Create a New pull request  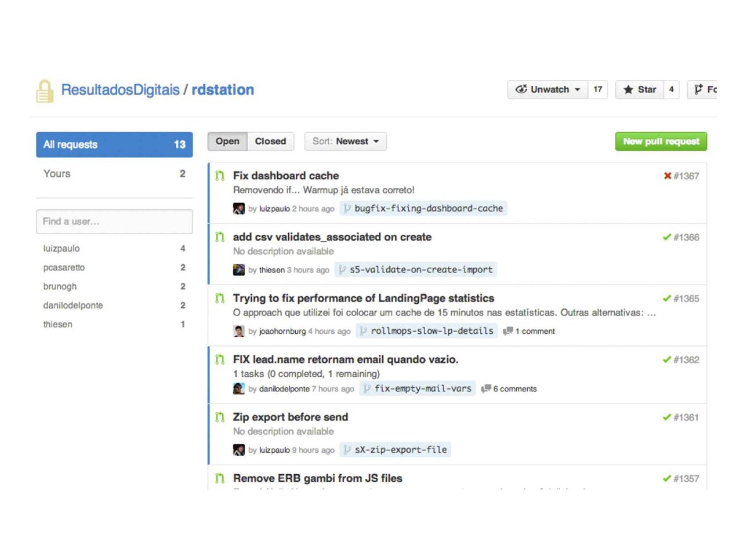tap(661, 141)
